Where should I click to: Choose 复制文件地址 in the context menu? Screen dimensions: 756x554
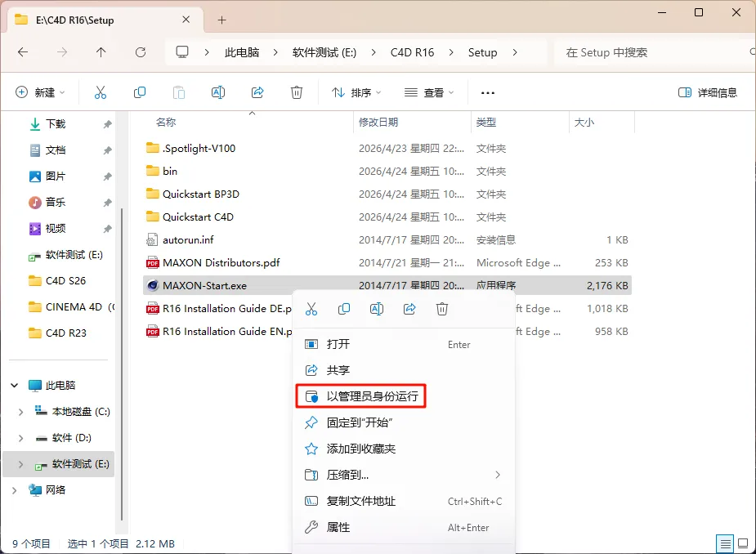(x=404, y=502)
